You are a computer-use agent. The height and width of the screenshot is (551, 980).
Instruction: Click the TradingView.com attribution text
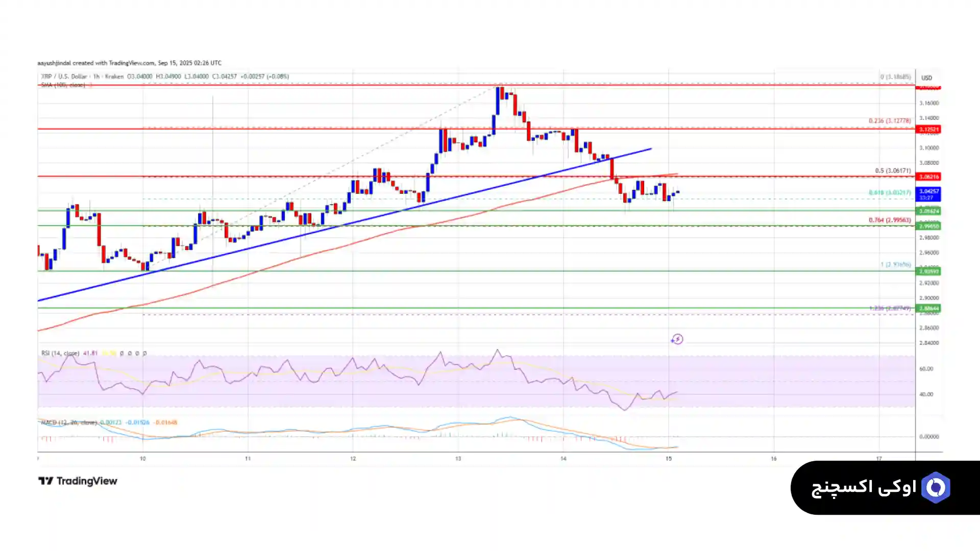[132, 63]
